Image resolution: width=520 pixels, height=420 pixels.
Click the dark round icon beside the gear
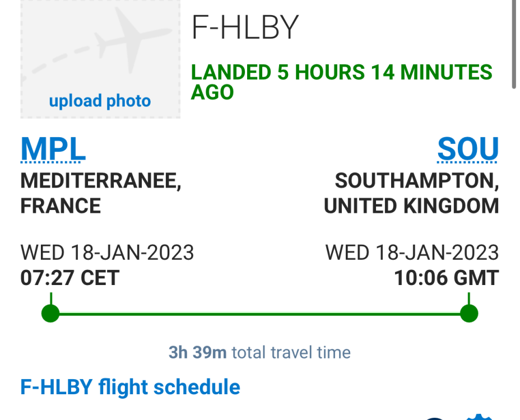435,417
